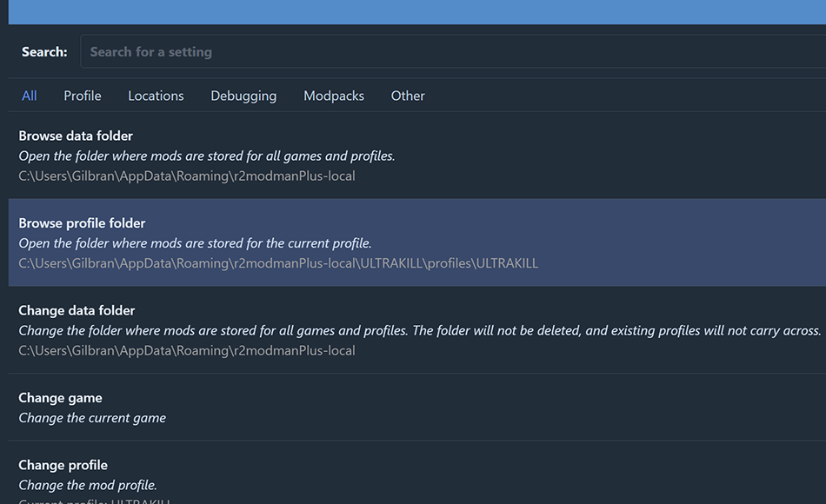Select the Other tab

[x=408, y=96]
